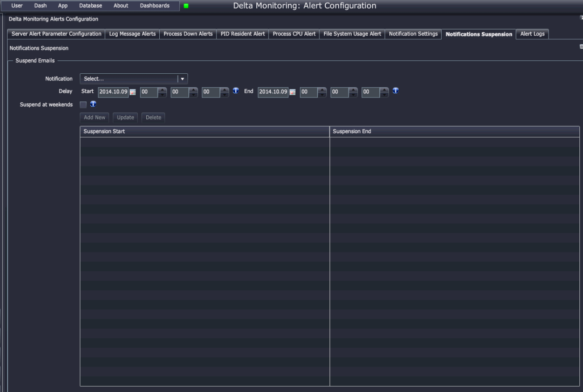Image resolution: width=583 pixels, height=392 pixels.
Task: Show info tooltip for End delay time
Action: (396, 91)
